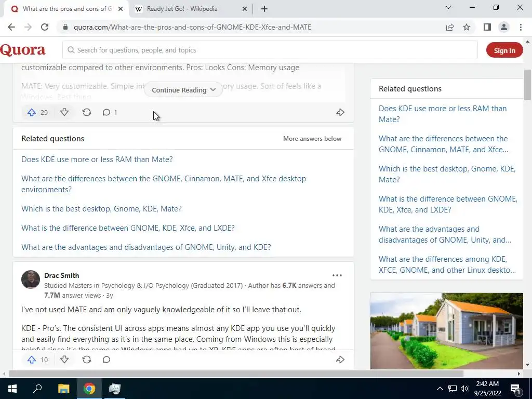Bookmark this page with star icon
The height and width of the screenshot is (399, 532).
[467, 27]
